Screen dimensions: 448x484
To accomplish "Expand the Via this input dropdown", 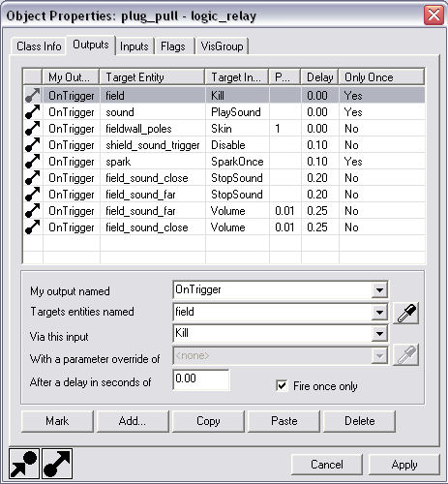I will 379,334.
